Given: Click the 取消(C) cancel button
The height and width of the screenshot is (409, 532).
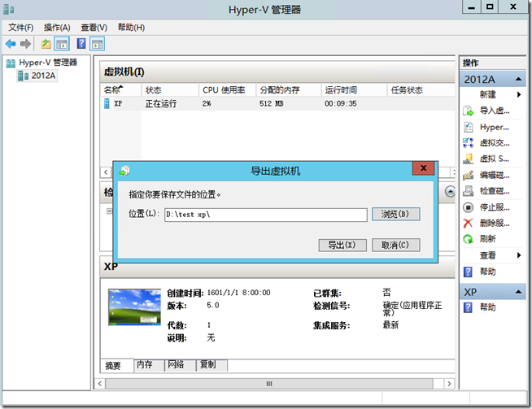Looking at the screenshot, I should point(395,246).
